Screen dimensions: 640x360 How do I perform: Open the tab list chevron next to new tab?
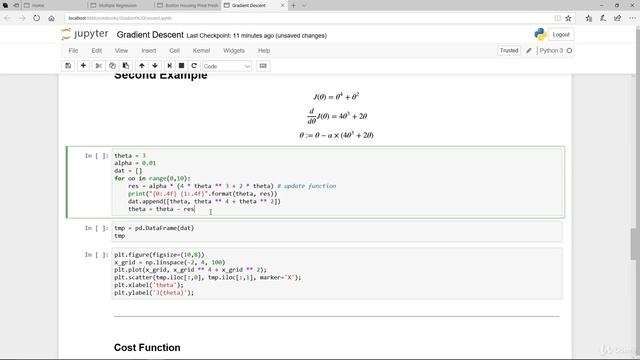pyautogui.click(x=304, y=6)
